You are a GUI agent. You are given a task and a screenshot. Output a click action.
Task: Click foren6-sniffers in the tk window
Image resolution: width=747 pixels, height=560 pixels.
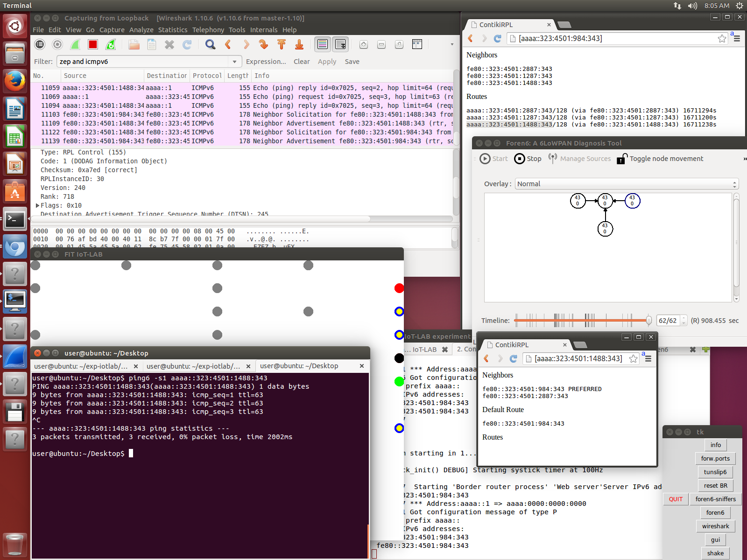click(x=716, y=499)
